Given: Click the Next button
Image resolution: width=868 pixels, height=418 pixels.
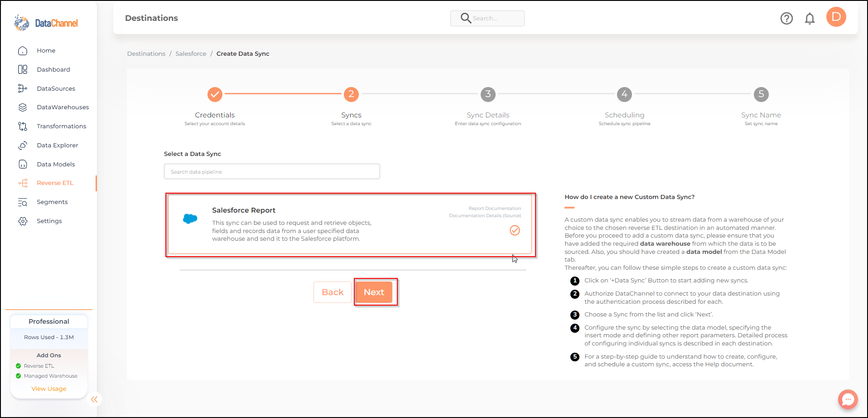Looking at the screenshot, I should point(374,292).
